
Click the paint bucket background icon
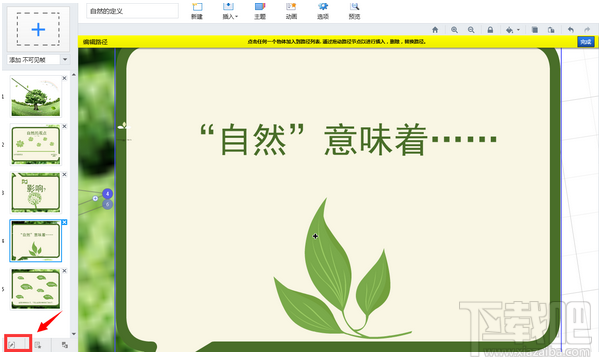[x=509, y=30]
